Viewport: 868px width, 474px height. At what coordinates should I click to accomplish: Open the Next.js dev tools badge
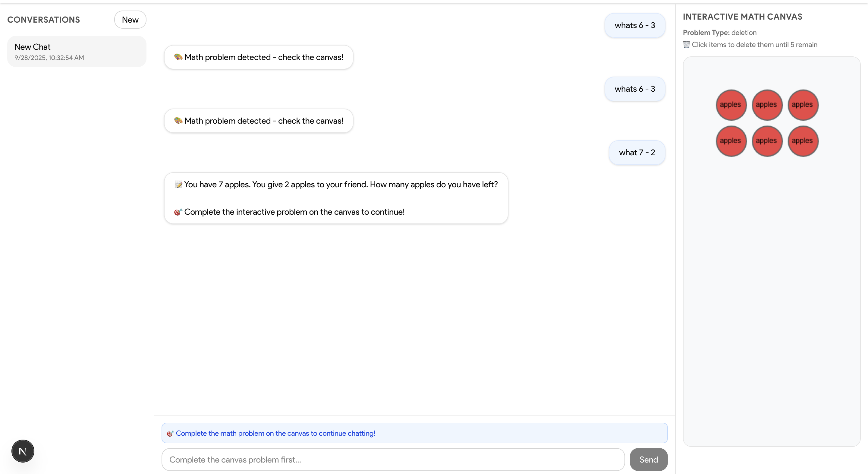click(x=23, y=451)
